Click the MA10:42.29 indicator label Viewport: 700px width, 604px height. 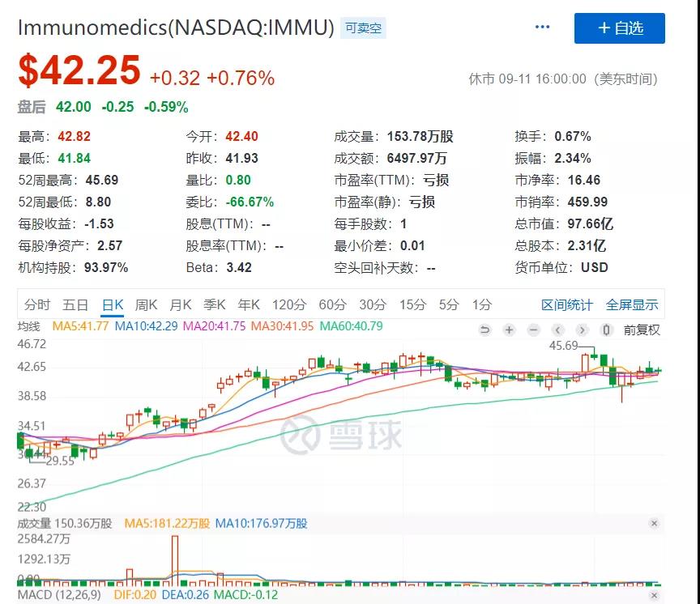[x=146, y=326]
